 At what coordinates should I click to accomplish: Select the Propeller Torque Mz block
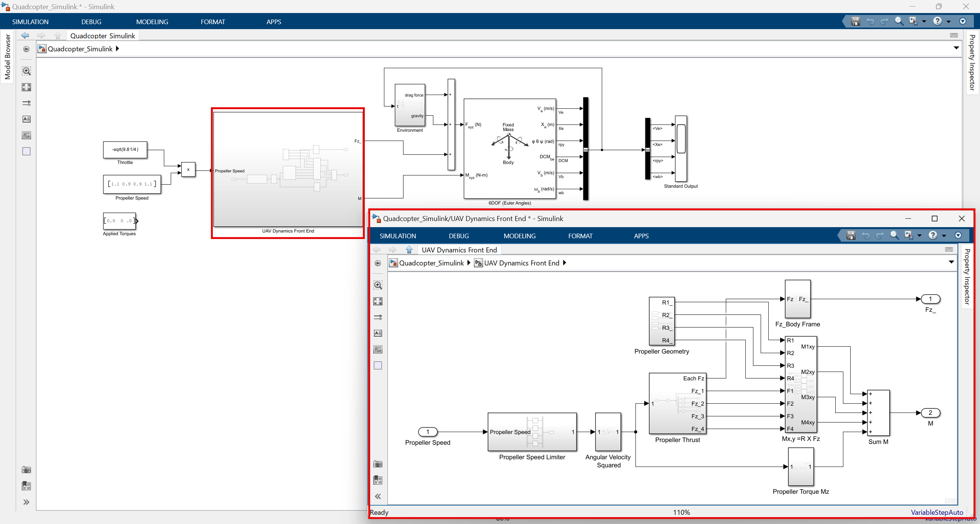tap(801, 467)
